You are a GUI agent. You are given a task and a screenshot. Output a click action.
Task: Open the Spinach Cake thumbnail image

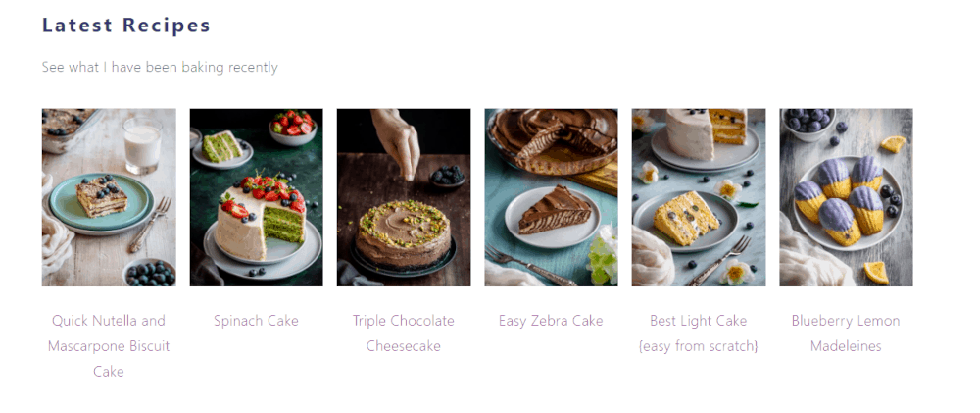256,197
